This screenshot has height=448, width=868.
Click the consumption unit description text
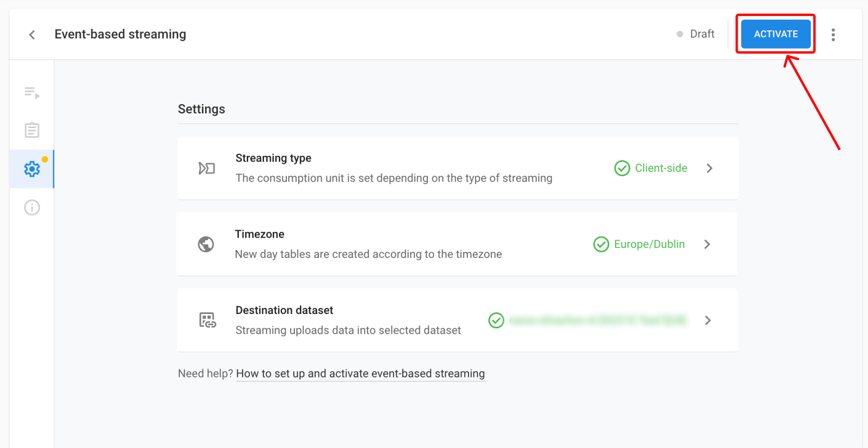(394, 178)
